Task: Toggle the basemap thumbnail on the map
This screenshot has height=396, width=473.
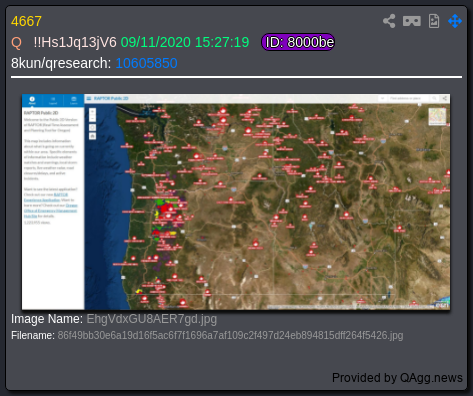Action: (x=437, y=116)
